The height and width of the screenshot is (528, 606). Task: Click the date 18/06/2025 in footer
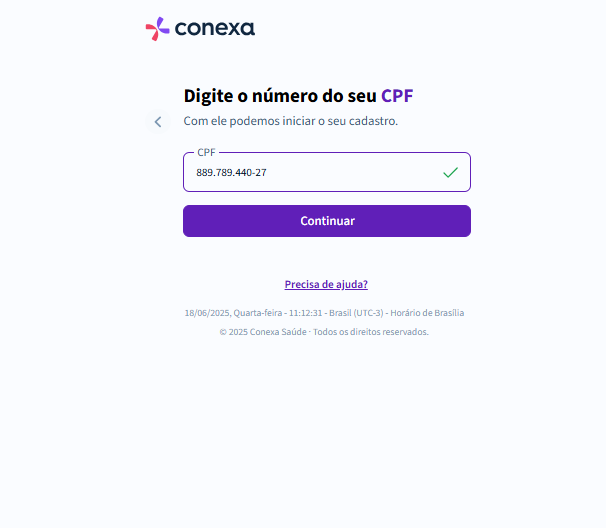[207, 313]
